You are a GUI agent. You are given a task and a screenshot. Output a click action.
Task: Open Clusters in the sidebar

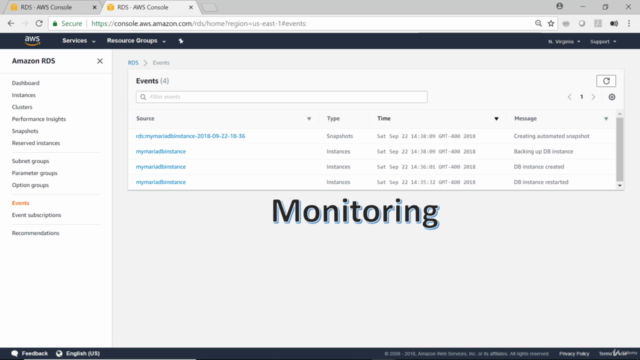tap(22, 107)
